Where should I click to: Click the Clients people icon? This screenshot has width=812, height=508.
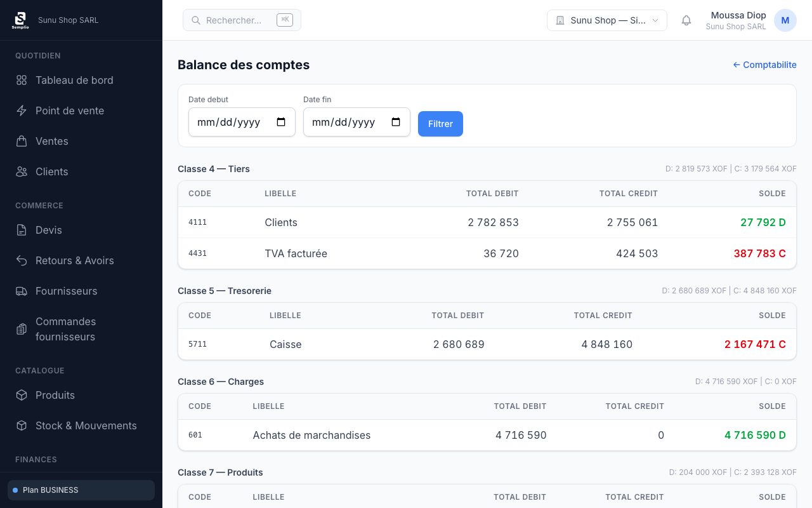22,171
